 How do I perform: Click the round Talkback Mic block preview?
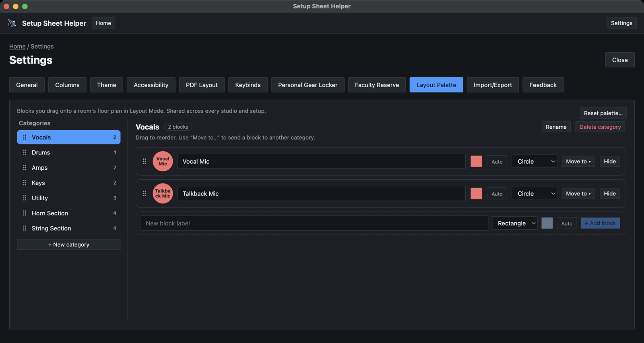163,193
